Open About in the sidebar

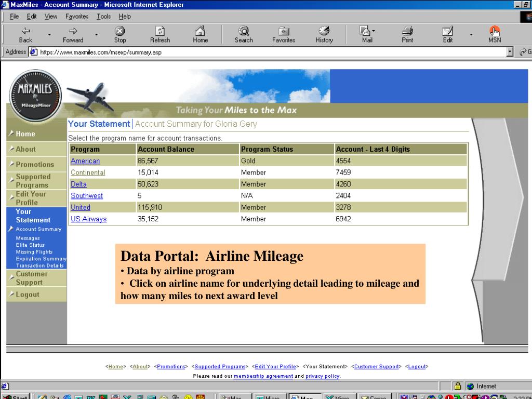pos(25,149)
